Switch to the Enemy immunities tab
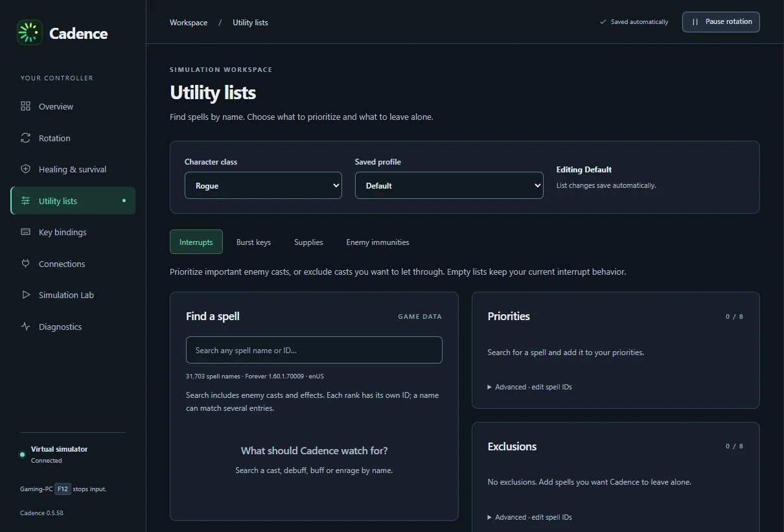Screen dimensions: 784x532 [x=378, y=242]
